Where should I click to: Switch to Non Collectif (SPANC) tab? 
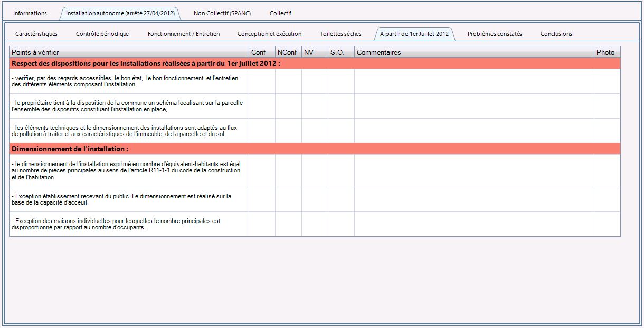coord(222,13)
